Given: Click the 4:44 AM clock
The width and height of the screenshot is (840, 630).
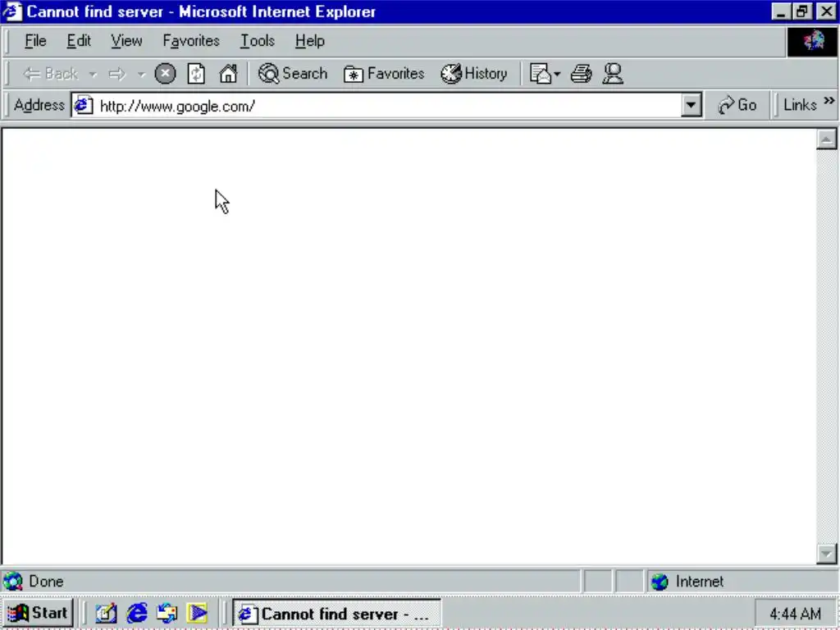Looking at the screenshot, I should 795,614.
